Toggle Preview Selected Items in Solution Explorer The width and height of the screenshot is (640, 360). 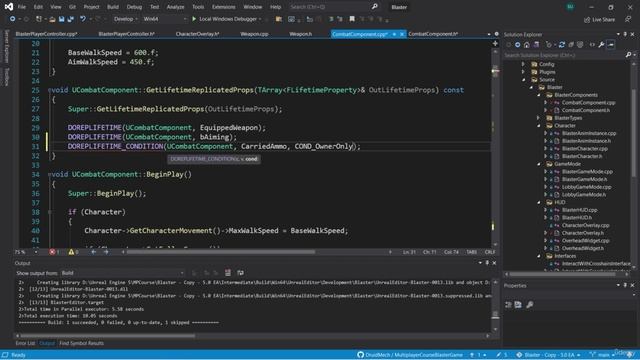[611, 45]
